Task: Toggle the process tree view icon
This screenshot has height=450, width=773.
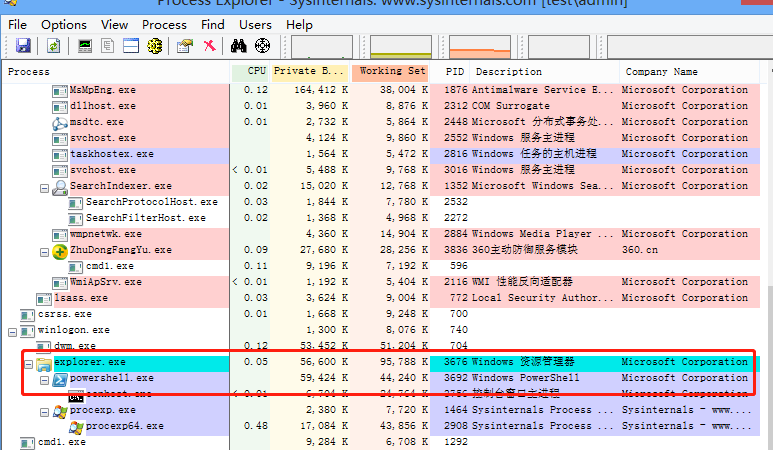Action: [x=107, y=46]
